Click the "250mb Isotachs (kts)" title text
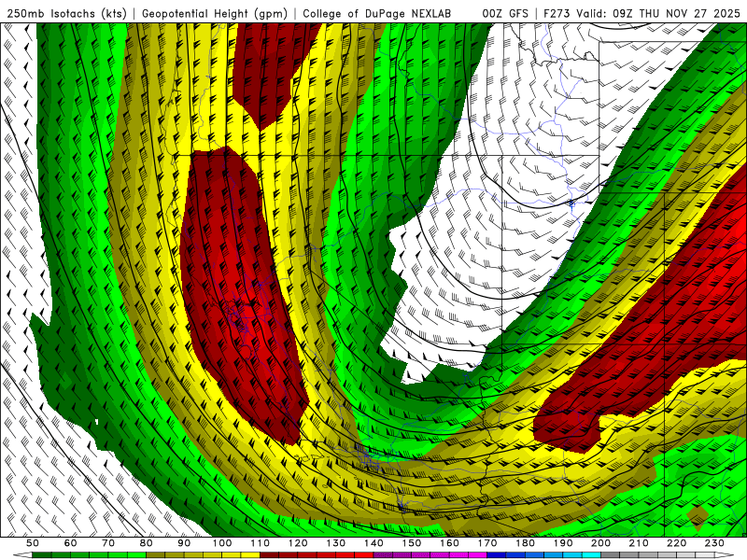This screenshot has height=560, width=747. click(x=66, y=13)
